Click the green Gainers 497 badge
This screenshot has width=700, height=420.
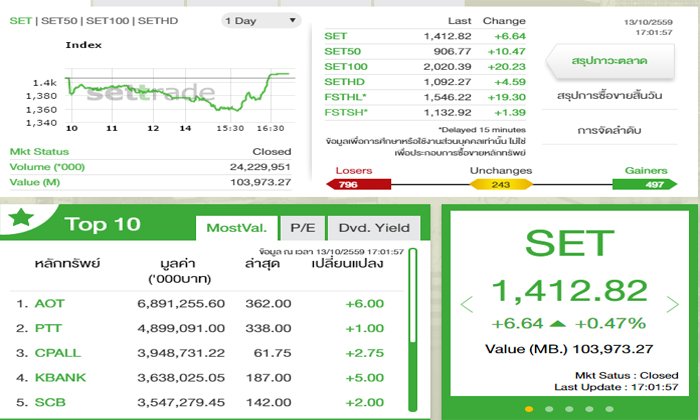(645, 184)
